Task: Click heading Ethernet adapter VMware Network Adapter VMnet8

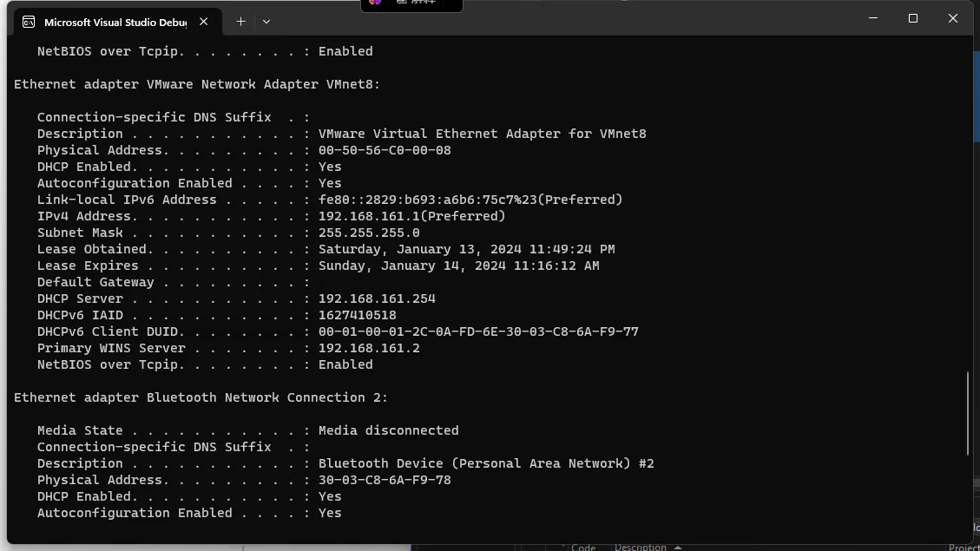Action: [x=197, y=84]
